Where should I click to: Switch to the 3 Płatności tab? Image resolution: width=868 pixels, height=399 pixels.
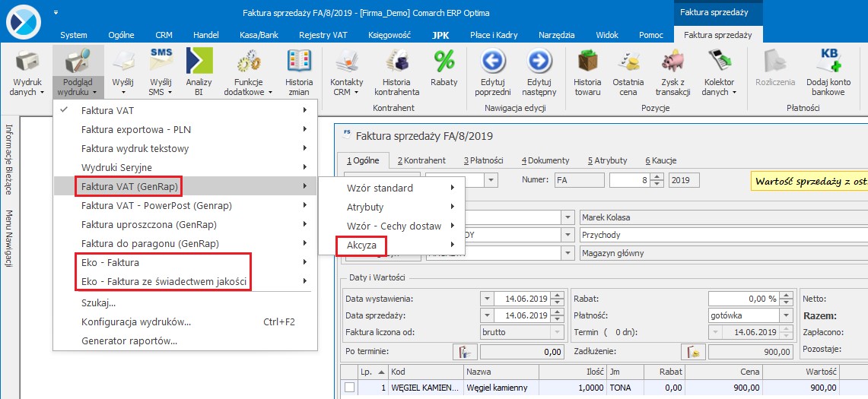click(x=483, y=160)
